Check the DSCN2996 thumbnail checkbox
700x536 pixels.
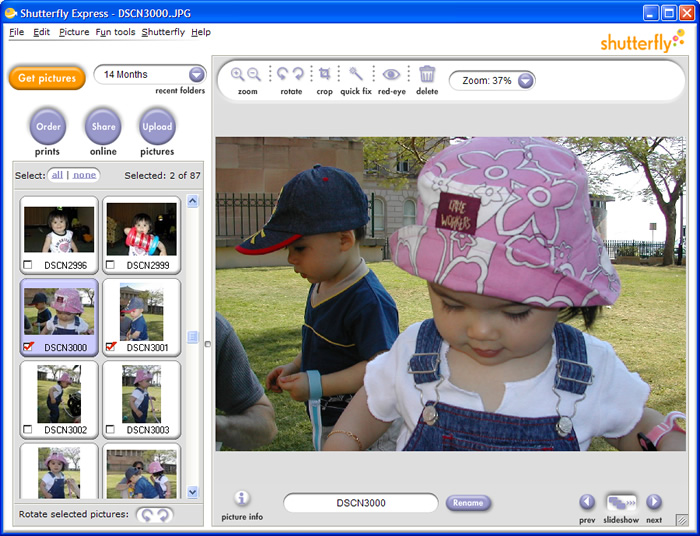27,265
